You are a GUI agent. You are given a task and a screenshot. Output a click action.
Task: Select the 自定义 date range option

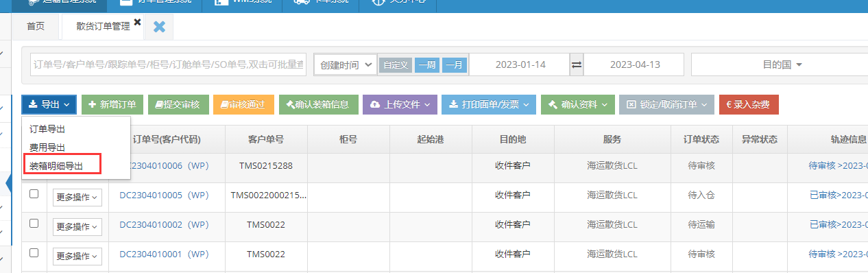(395, 64)
